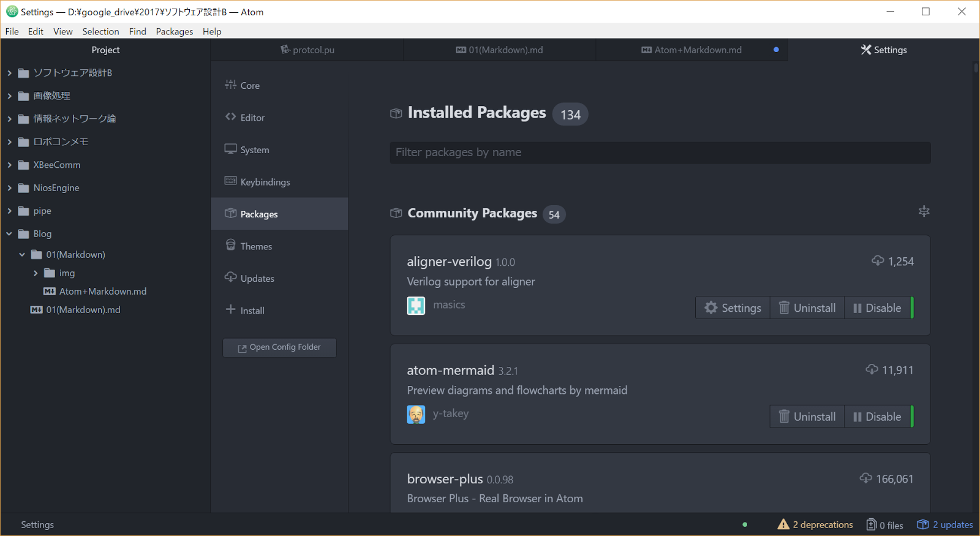
Task: Uninstall the aligner-verilog package
Action: (x=807, y=308)
